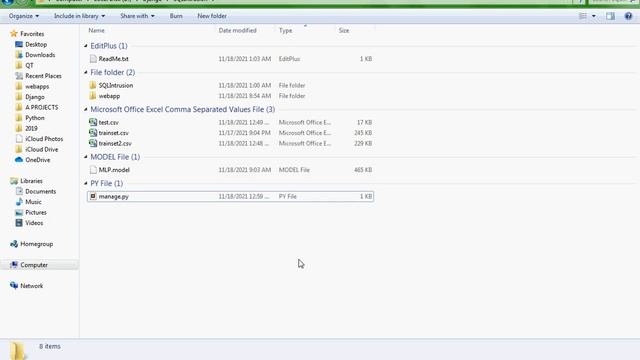
Task: Click the MLP.model file name
Action: click(114, 170)
